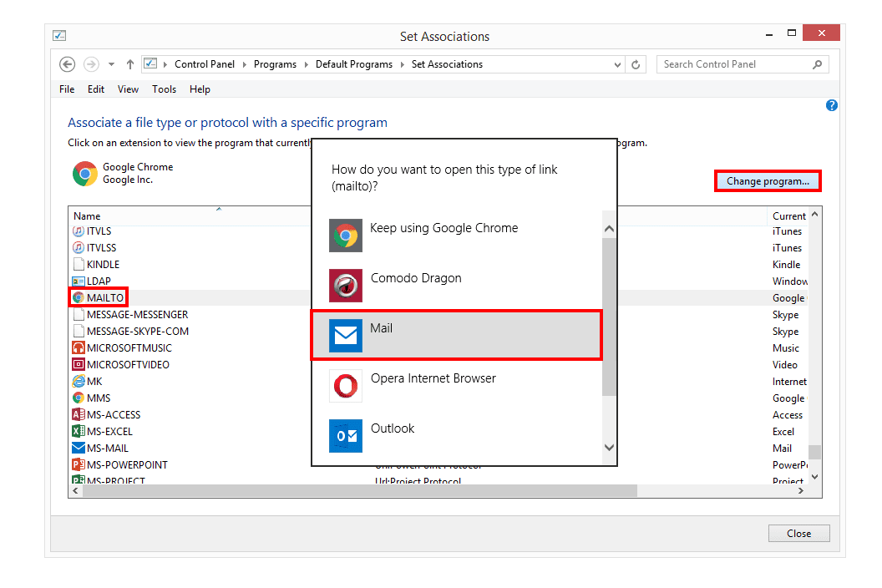Click the Google Chrome program icon
The image size is (882, 588).
pos(85,173)
